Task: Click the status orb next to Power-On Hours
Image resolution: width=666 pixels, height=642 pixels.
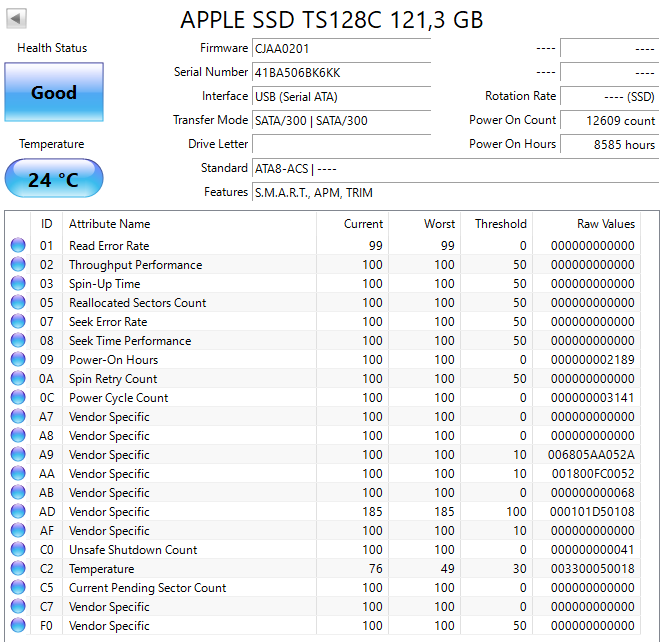Action: pos(18,360)
